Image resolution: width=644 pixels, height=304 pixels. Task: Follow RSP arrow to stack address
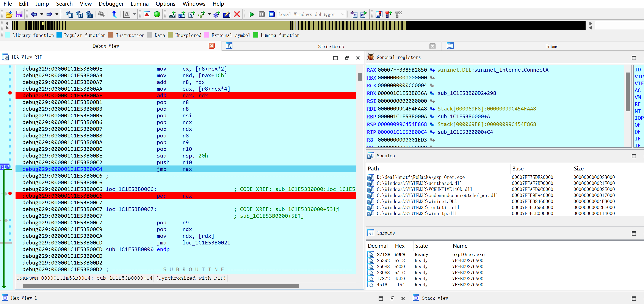click(x=432, y=124)
